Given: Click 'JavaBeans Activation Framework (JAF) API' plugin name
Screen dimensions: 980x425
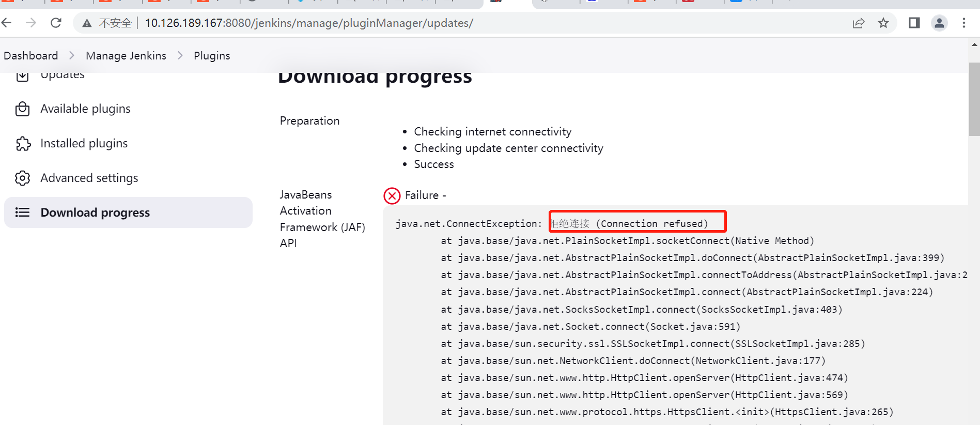Looking at the screenshot, I should (x=322, y=219).
